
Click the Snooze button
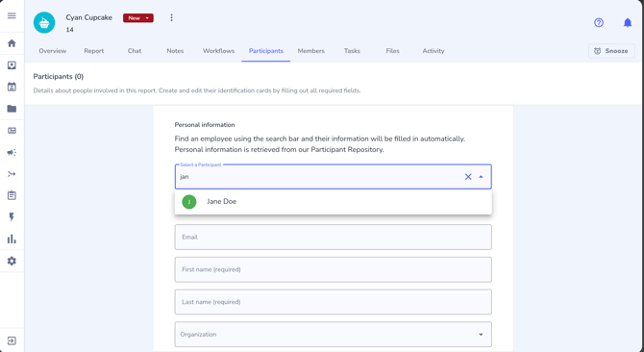(x=611, y=51)
